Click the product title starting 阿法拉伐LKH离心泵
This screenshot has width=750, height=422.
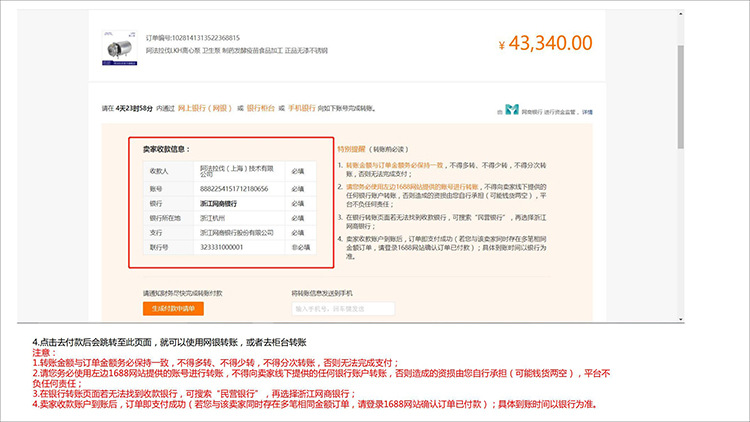[x=237, y=50]
